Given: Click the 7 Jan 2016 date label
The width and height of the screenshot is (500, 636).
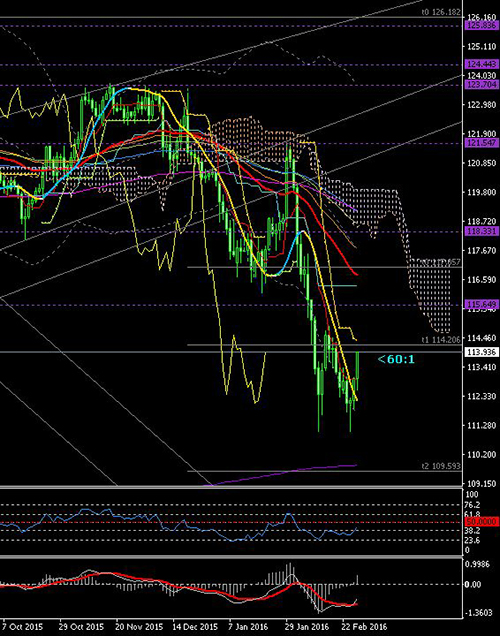Looking at the screenshot, I should pos(249,627).
